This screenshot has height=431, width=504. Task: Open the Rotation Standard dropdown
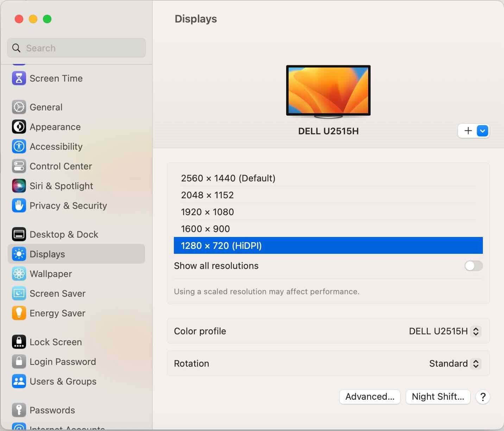(454, 364)
